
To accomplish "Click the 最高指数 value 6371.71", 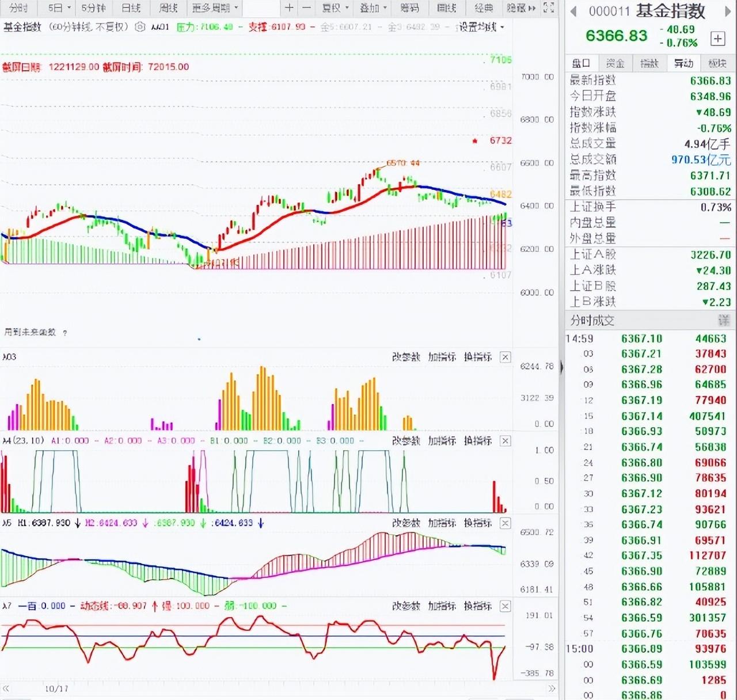I will coord(711,176).
